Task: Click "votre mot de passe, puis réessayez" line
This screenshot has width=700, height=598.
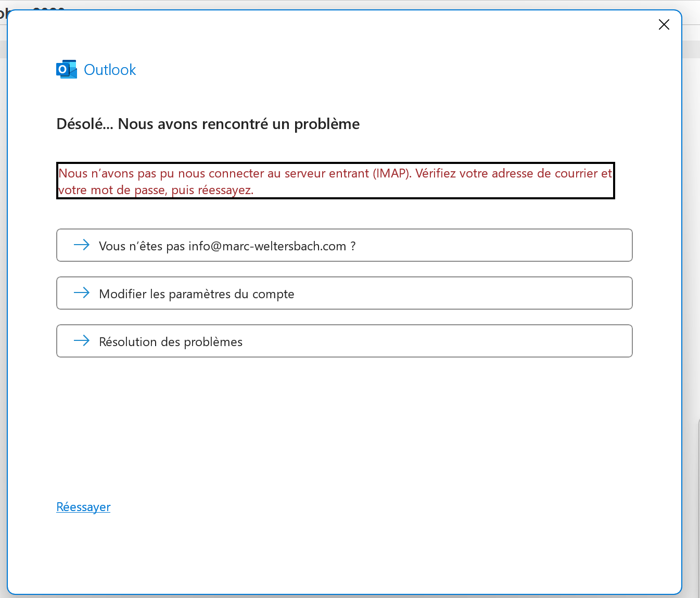Action: pyautogui.click(x=156, y=190)
